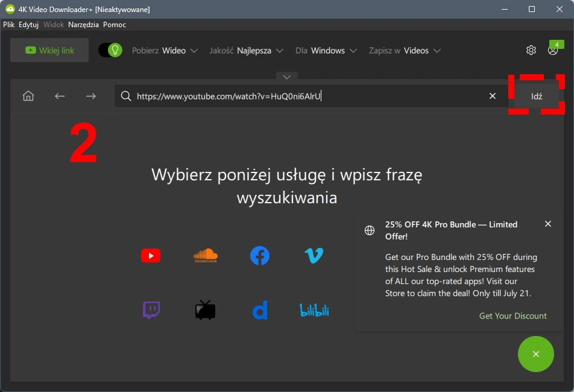Choose the Facebook service icon
The image size is (574, 392).
[x=259, y=256]
